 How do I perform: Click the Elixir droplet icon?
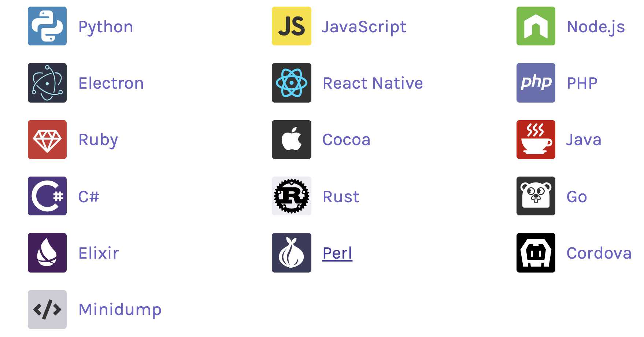click(47, 253)
